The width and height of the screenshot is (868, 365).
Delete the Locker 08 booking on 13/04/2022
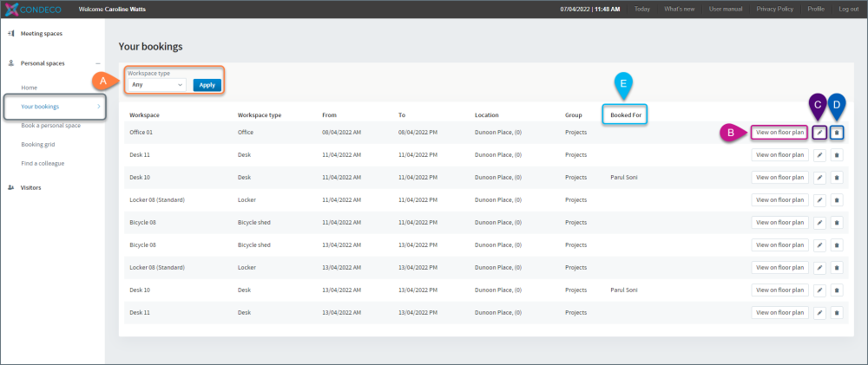[x=837, y=268]
